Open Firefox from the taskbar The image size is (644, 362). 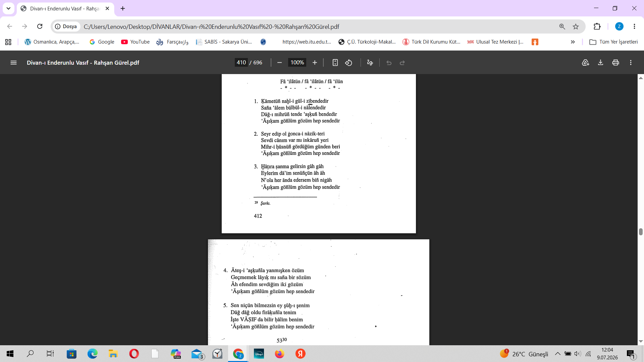[x=279, y=354]
